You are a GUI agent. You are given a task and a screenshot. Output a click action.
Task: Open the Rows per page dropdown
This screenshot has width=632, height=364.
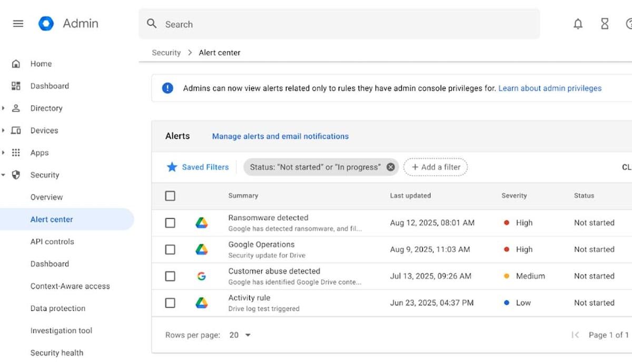(240, 335)
